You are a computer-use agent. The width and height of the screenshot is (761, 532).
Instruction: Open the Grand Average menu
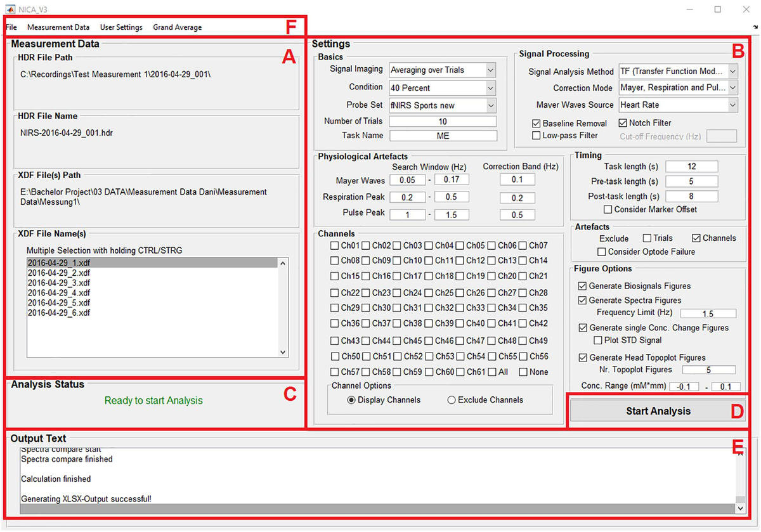pos(177,27)
